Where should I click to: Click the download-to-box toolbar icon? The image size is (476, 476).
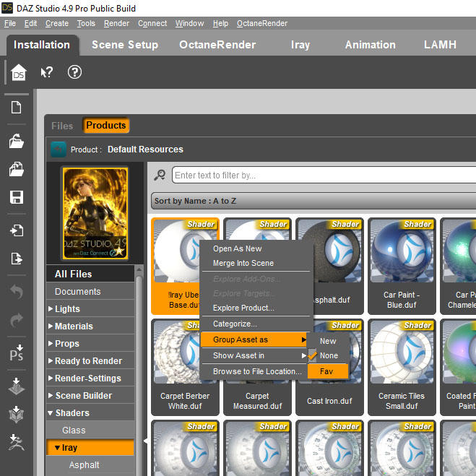tap(16, 414)
